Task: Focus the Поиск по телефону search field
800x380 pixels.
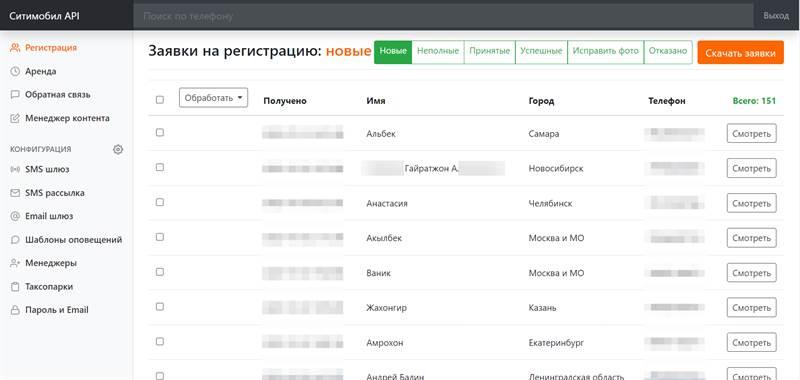Action: pyautogui.click(x=443, y=16)
